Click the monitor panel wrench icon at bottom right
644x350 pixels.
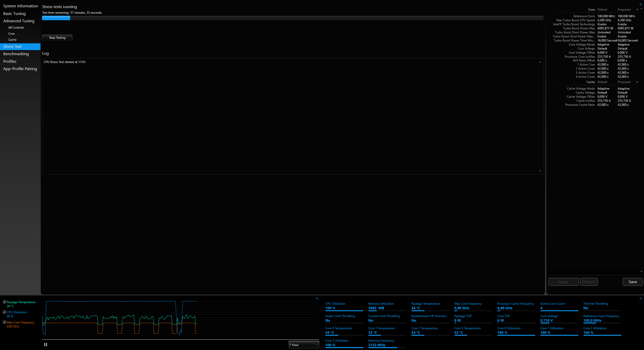(x=640, y=298)
